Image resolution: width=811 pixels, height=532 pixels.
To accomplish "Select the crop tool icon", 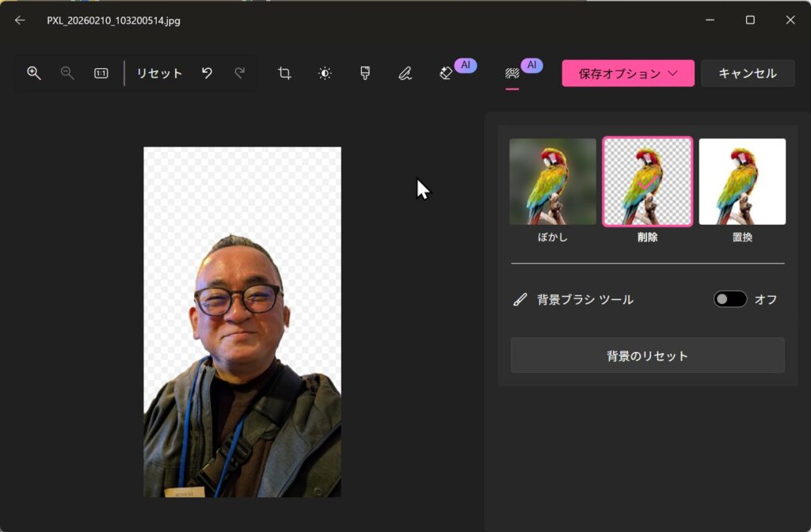I will tap(284, 73).
